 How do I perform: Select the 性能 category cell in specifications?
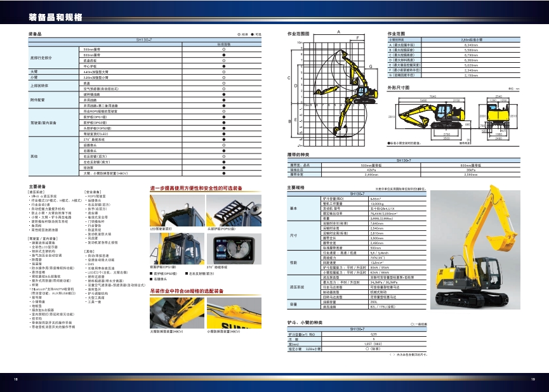click(x=304, y=263)
